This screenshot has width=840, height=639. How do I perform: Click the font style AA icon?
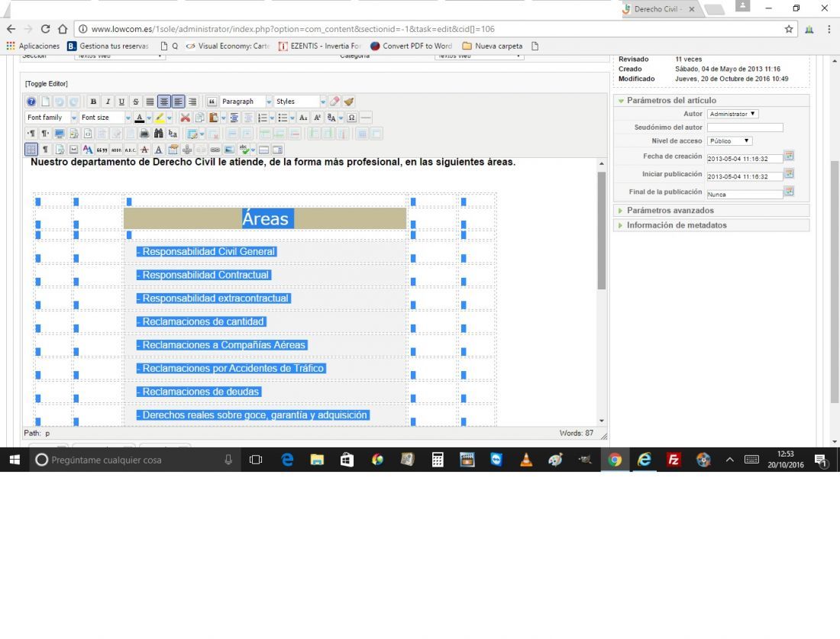[88, 150]
